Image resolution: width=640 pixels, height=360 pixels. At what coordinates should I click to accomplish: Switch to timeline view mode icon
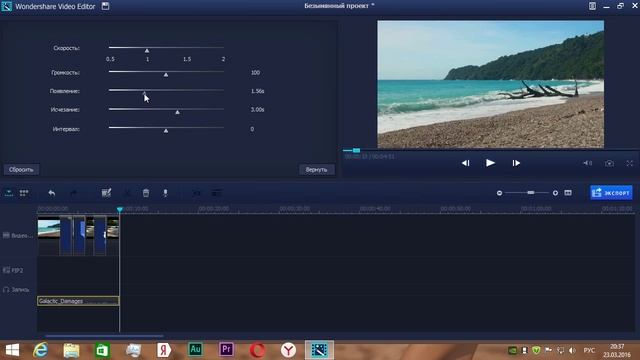[9, 193]
